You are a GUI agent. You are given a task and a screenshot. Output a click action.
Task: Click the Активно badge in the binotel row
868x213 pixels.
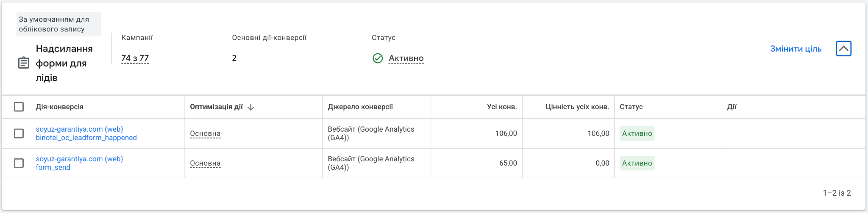tap(637, 133)
